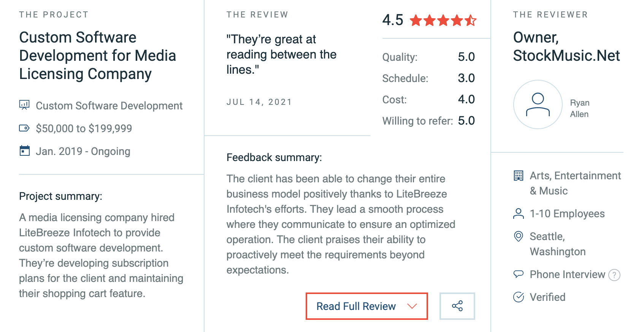The height and width of the screenshot is (332, 644).
Task: Click the presentation icon beside Custom Software Development
Action: pos(24,105)
